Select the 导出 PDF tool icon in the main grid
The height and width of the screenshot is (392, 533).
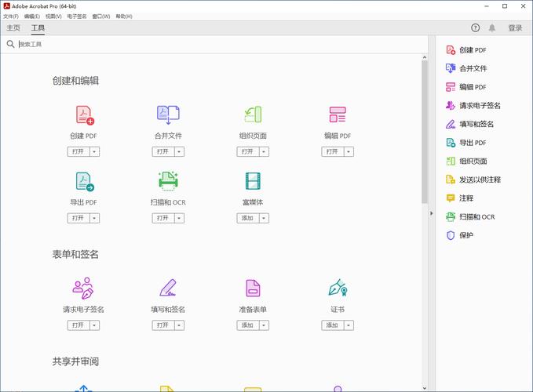pyautogui.click(x=85, y=182)
